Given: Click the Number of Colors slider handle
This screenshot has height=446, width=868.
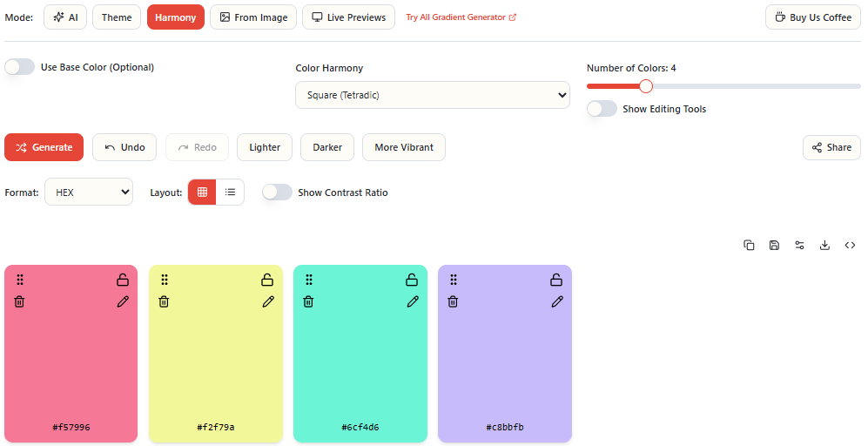Looking at the screenshot, I should (x=646, y=86).
